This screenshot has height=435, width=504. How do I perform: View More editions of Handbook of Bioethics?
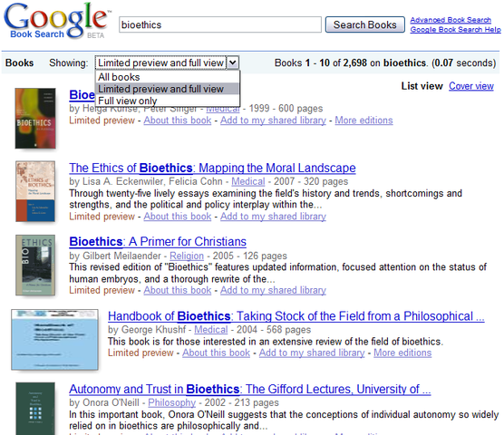[402, 353]
